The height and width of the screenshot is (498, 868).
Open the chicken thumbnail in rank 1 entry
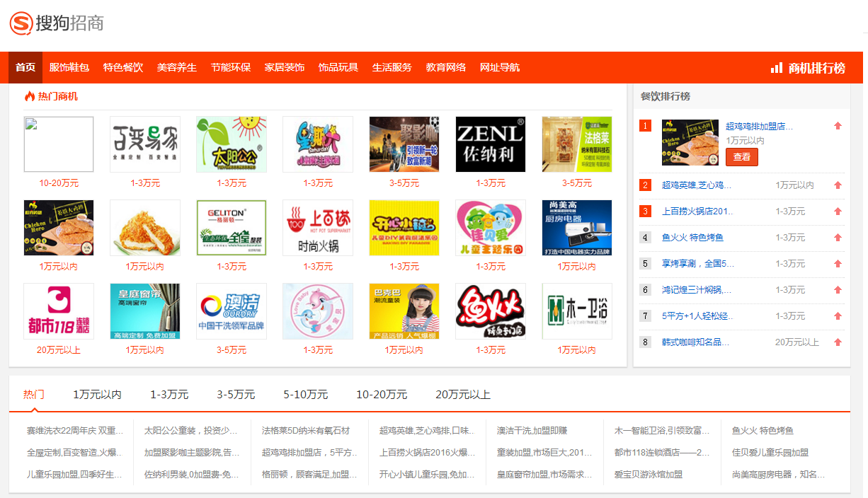(690, 142)
